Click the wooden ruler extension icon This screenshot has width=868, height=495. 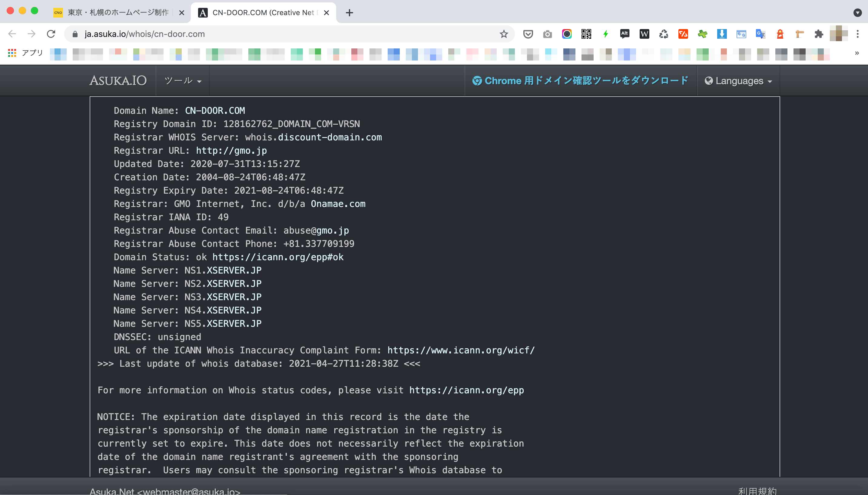(799, 34)
